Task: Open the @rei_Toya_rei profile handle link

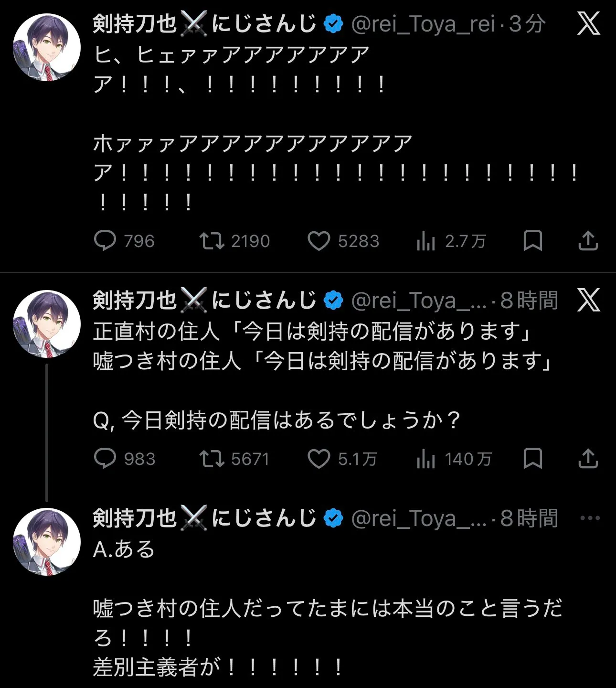Action: click(423, 24)
